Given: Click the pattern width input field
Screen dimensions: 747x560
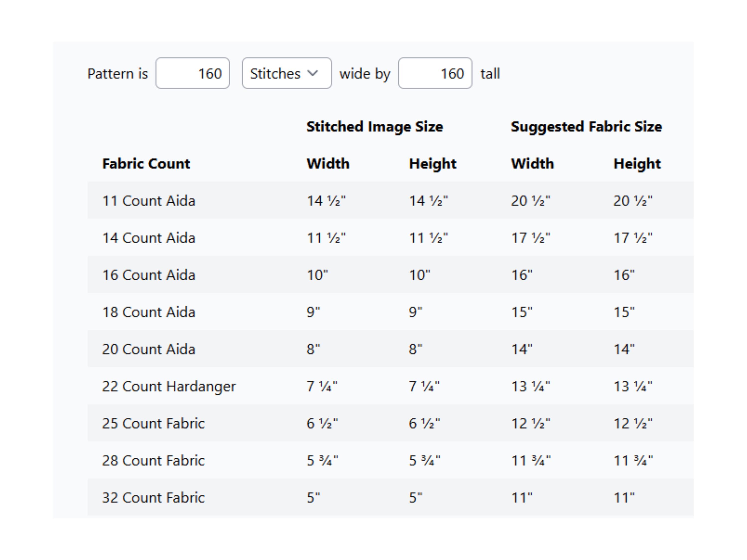Looking at the screenshot, I should pyautogui.click(x=192, y=73).
